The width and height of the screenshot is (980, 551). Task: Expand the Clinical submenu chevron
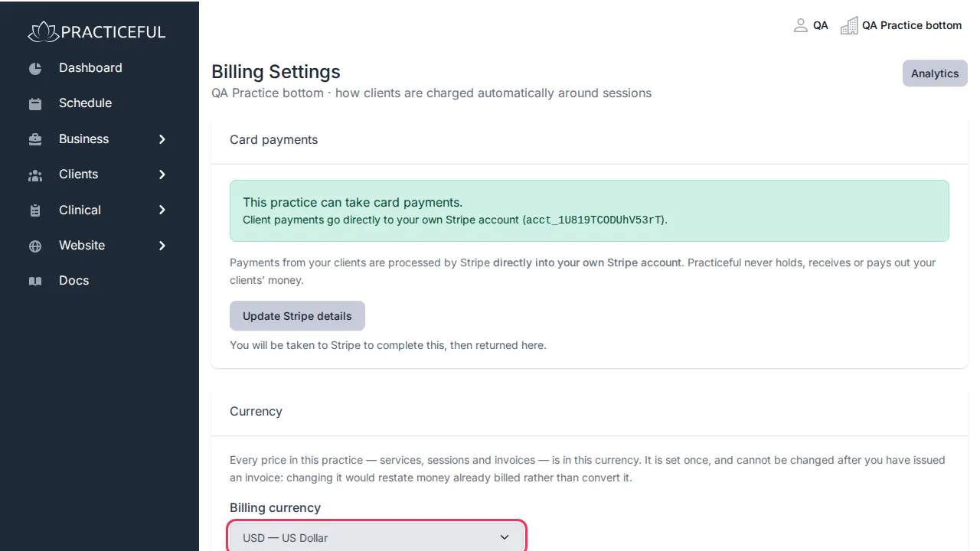pos(162,210)
